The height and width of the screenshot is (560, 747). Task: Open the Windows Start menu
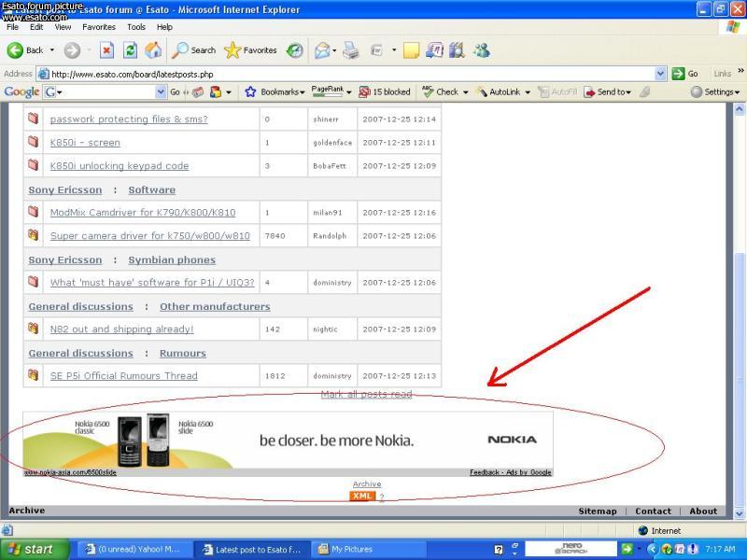click(x=35, y=549)
